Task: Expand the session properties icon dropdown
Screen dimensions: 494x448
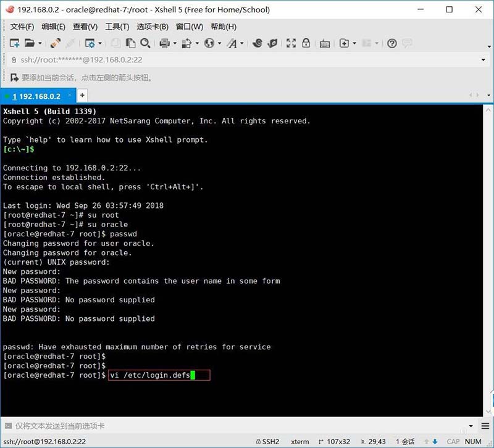Action: (101, 44)
